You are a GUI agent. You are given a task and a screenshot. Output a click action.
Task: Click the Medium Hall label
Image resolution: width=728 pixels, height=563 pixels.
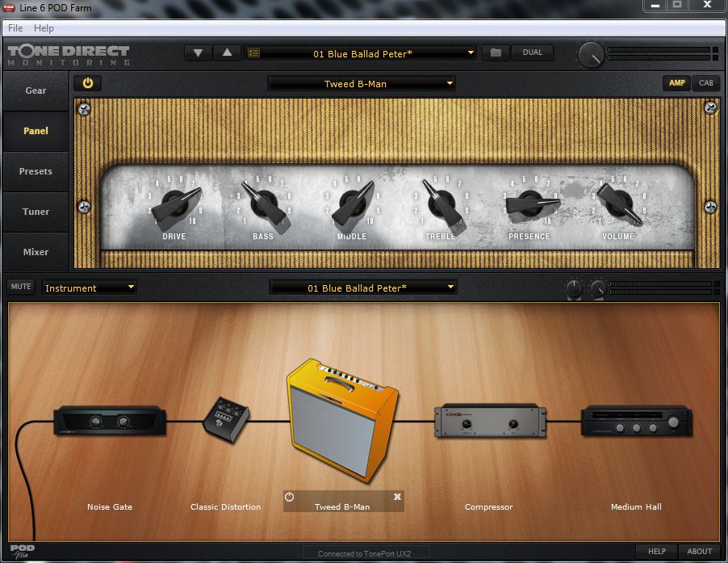636,506
